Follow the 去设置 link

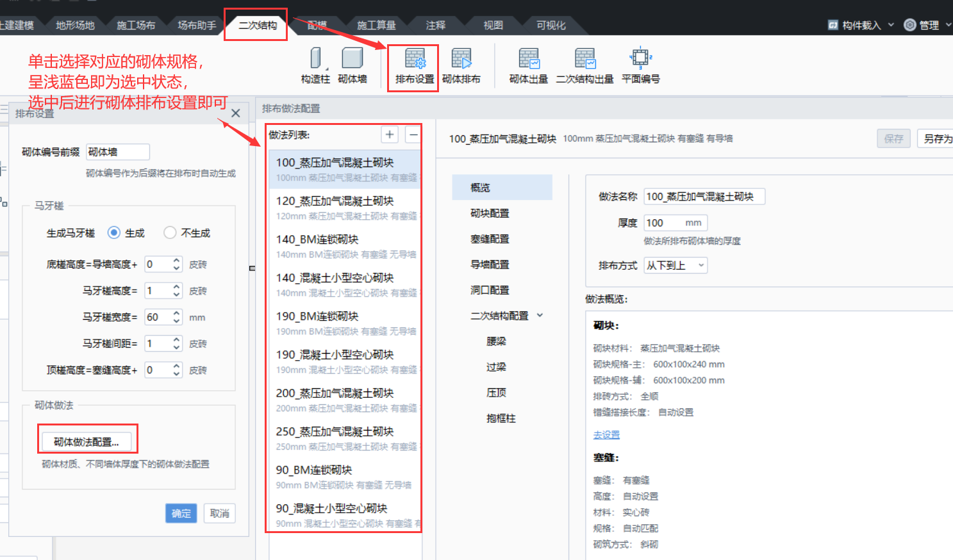pos(606,434)
